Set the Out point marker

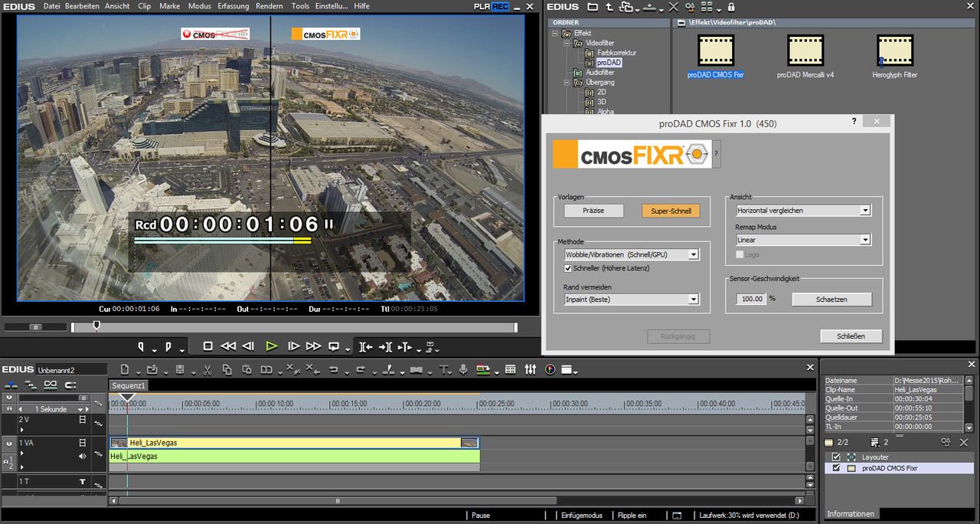tap(168, 347)
